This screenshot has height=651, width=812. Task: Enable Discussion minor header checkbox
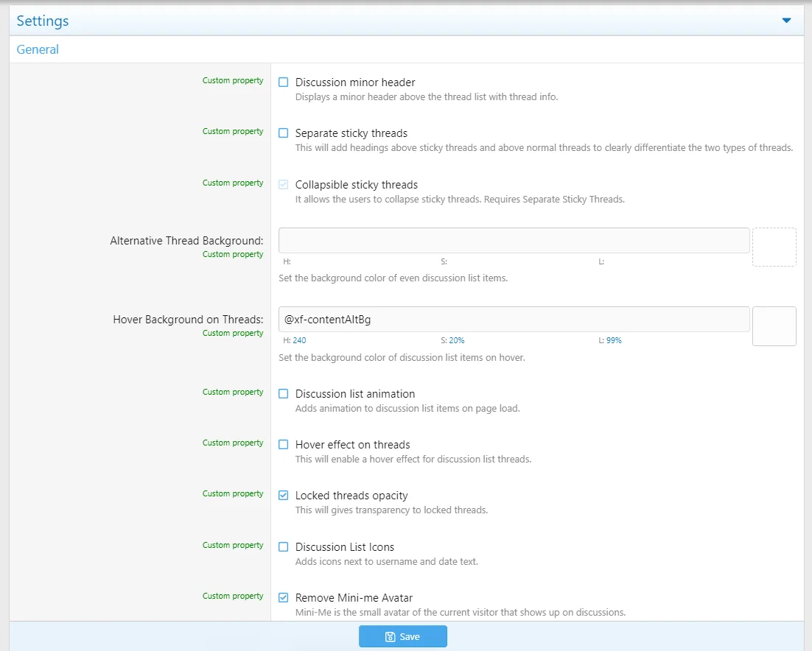[284, 82]
